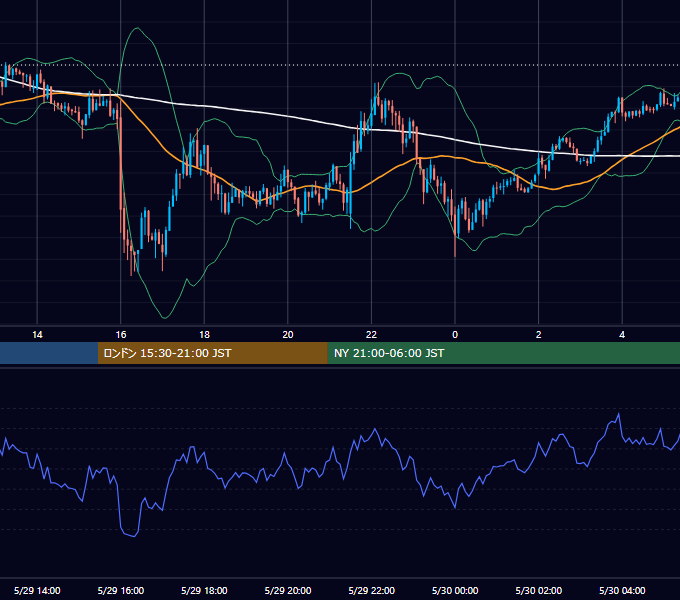Click the 14 hour axis label

(37, 335)
